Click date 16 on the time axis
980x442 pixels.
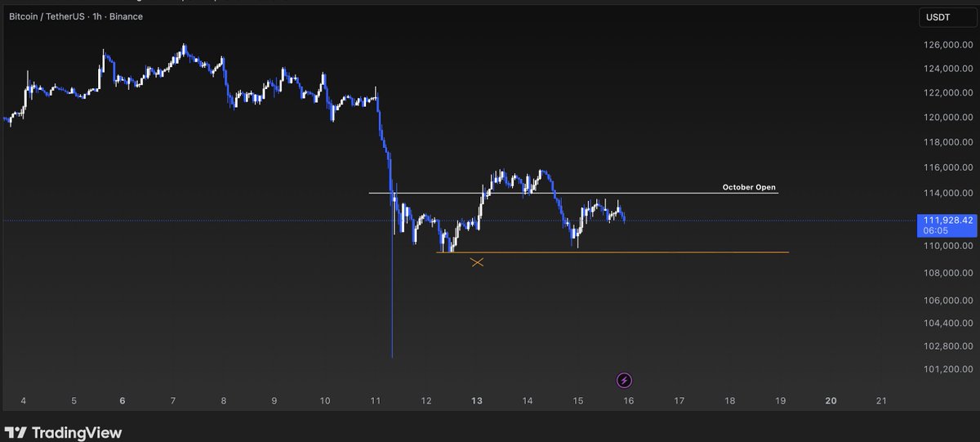coord(629,401)
